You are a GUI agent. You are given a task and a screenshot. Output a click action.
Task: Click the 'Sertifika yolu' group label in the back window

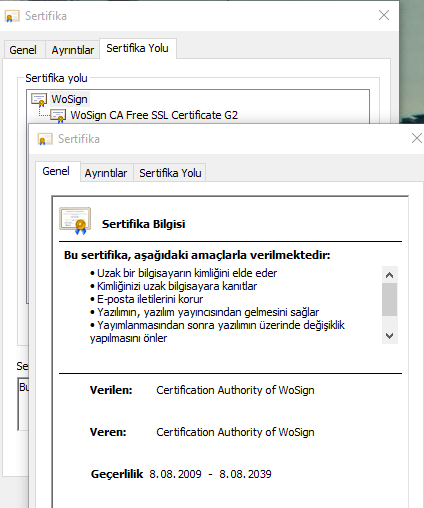(56, 78)
